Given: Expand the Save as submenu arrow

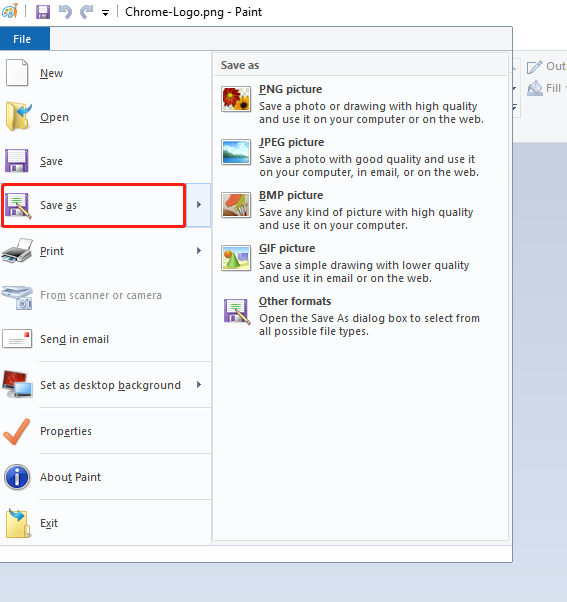Looking at the screenshot, I should tap(199, 205).
